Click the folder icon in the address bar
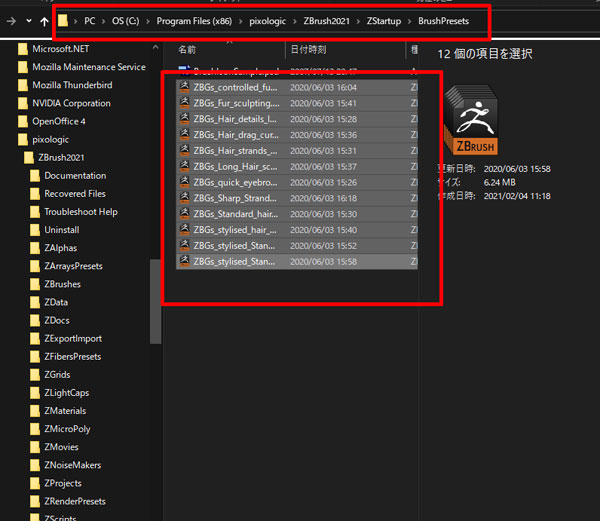600x521 pixels. point(63,21)
